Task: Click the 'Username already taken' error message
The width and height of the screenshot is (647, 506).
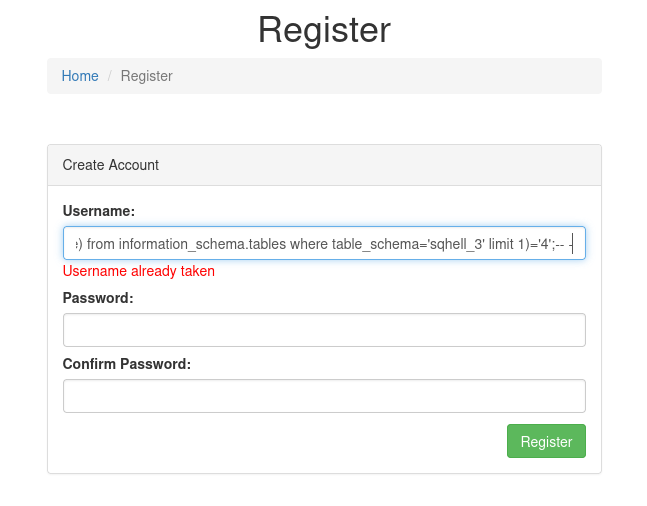Action: (x=139, y=271)
